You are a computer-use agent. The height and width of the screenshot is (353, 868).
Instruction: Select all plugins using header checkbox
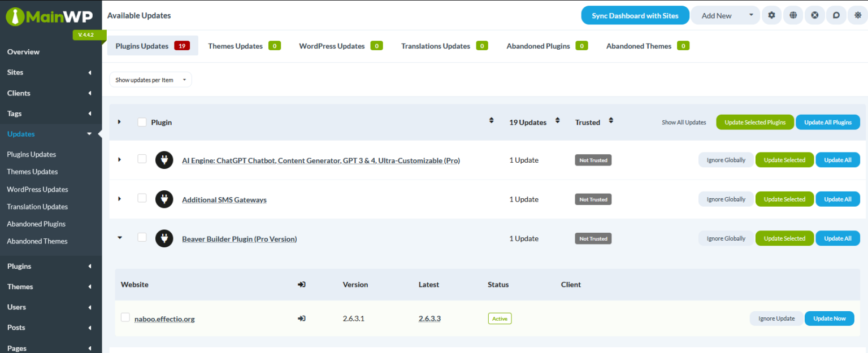click(142, 122)
